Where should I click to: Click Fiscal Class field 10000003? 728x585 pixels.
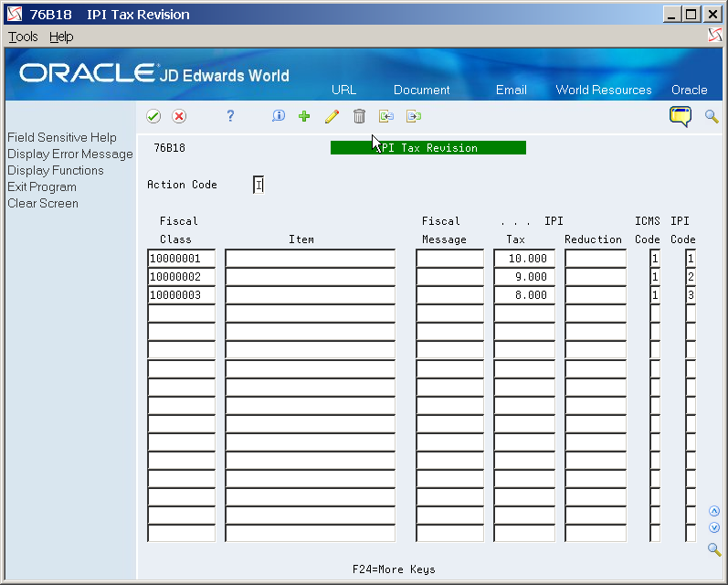point(182,295)
